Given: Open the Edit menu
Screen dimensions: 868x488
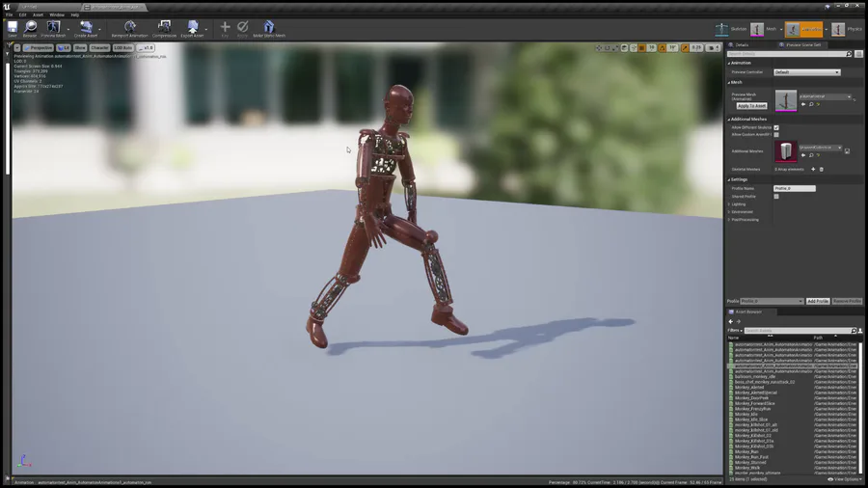Looking at the screenshot, I should pos(23,14).
